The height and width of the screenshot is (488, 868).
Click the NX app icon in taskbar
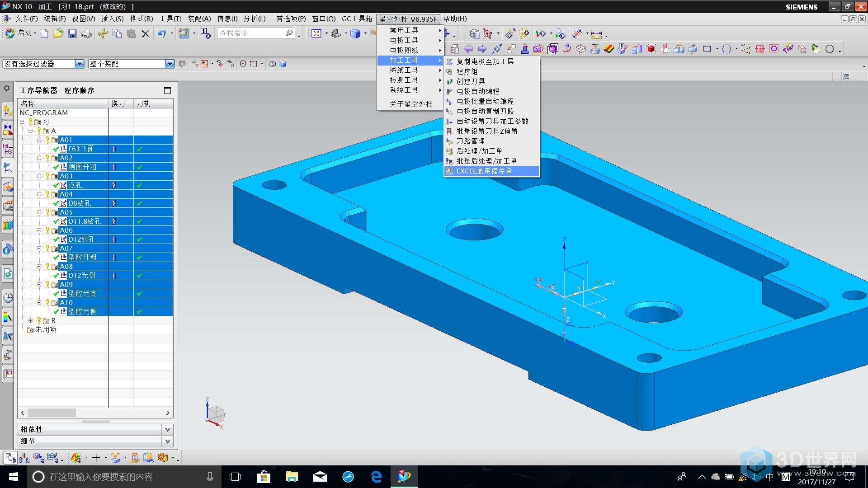404,477
